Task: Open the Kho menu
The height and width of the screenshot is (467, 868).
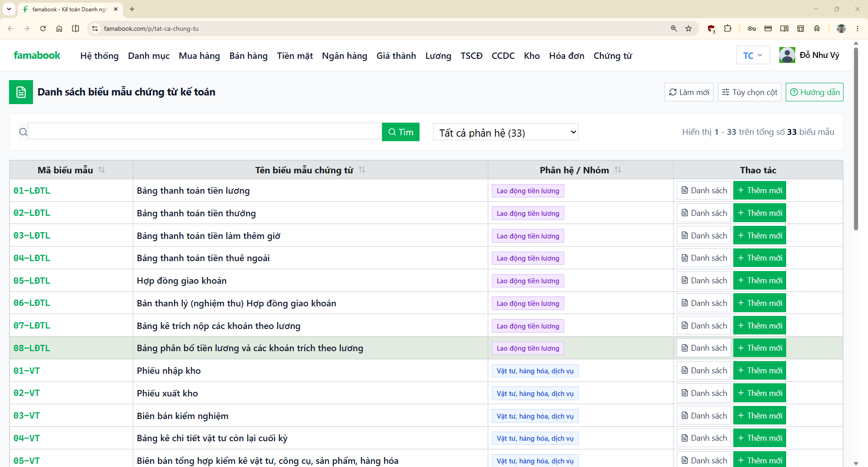Action: [532, 56]
